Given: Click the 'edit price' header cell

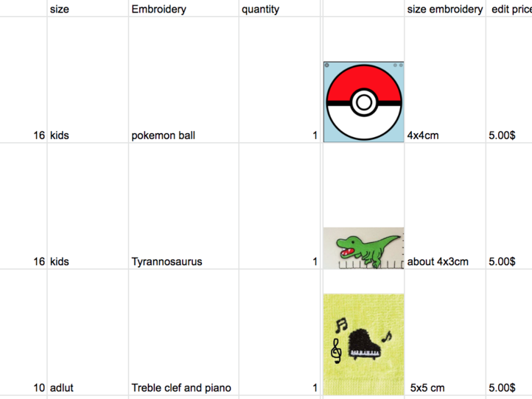Looking at the screenshot, I should coord(509,8).
